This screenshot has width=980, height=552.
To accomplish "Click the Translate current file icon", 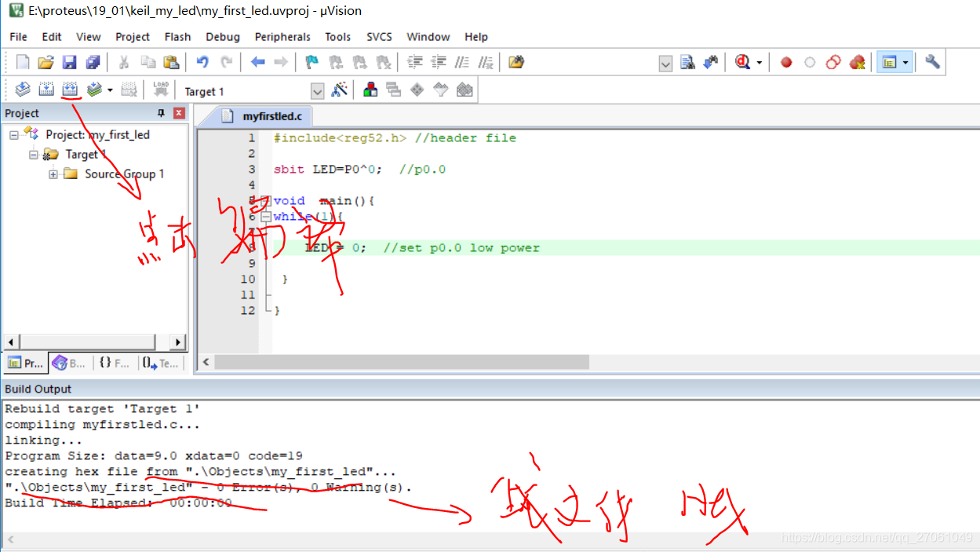I will click(x=23, y=90).
